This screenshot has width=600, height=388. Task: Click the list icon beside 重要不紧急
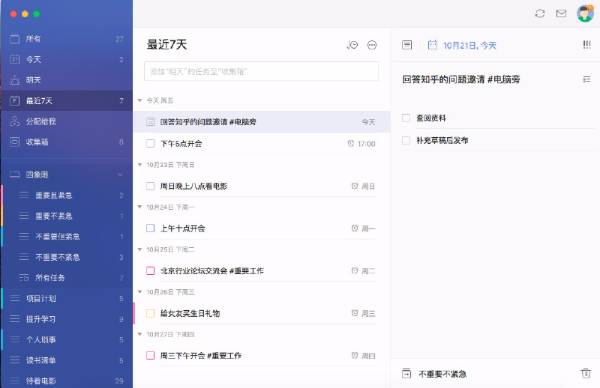tap(24, 216)
